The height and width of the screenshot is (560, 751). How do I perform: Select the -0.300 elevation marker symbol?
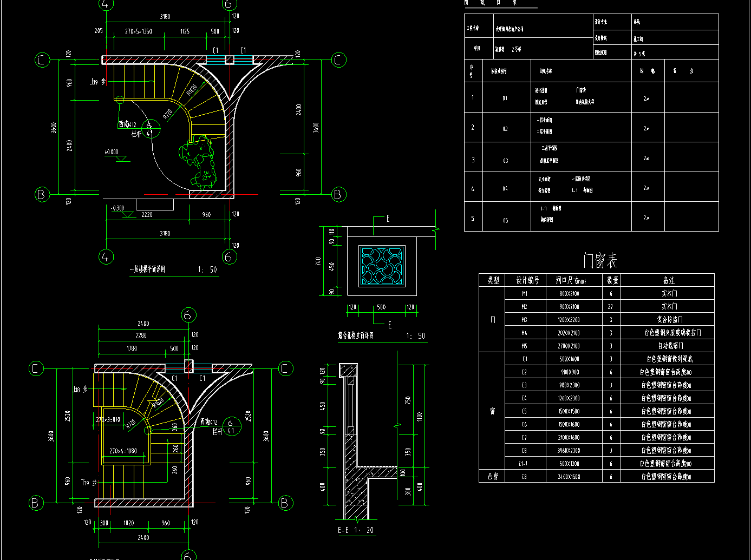[128, 215]
